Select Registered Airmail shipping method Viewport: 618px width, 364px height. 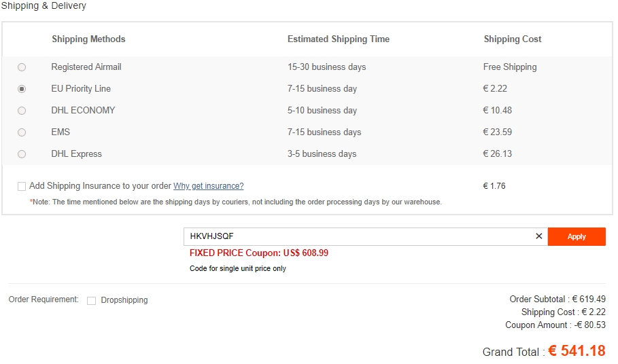22,67
